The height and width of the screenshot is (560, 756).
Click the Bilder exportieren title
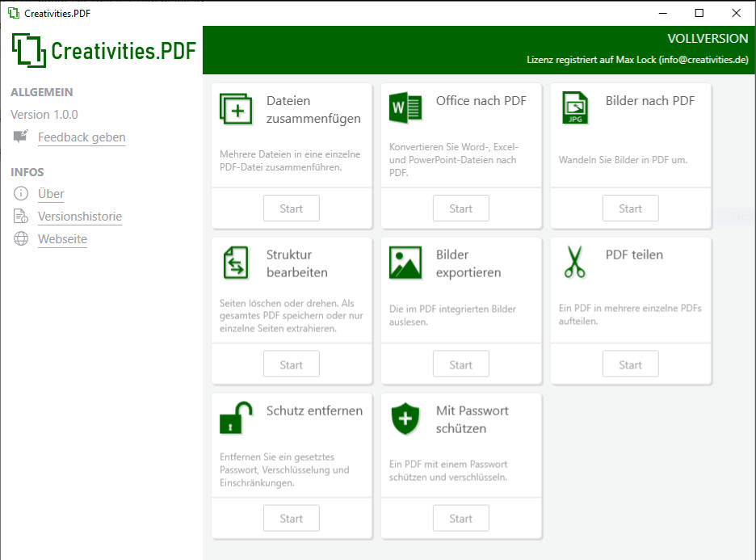click(468, 263)
